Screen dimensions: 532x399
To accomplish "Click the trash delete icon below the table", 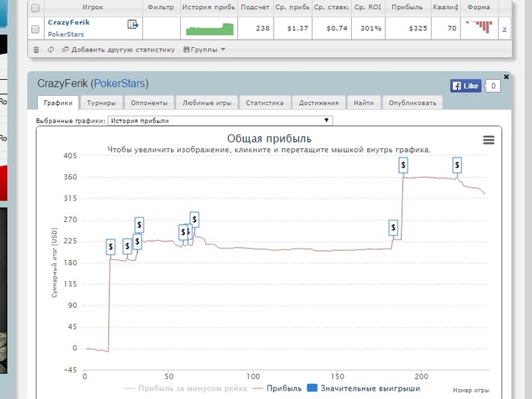I will (36, 50).
